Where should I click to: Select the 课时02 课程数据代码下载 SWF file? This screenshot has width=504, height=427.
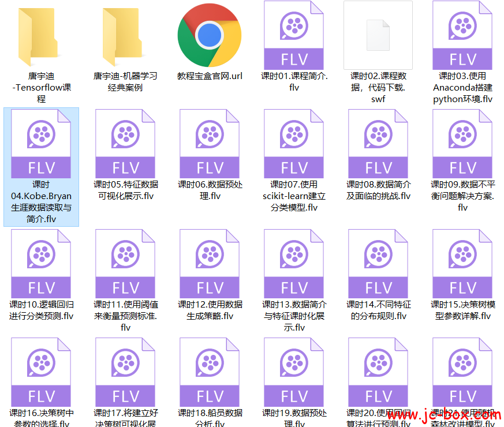378,35
